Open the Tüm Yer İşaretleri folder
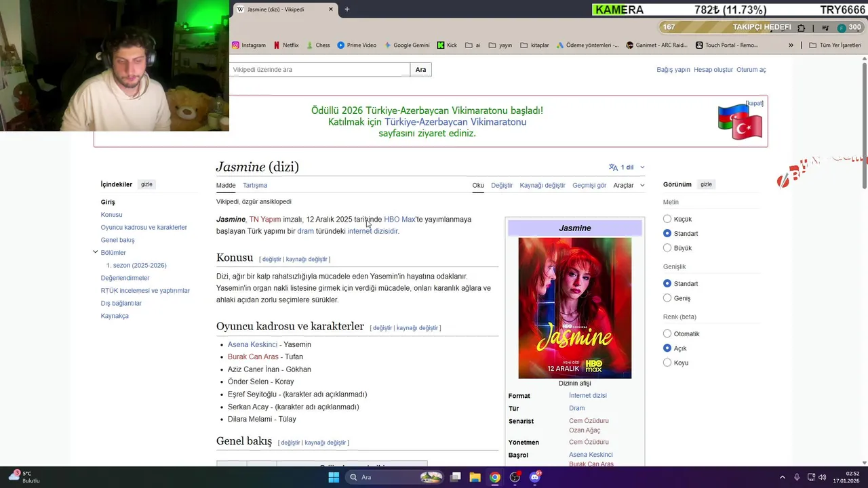The image size is (868, 488). (x=835, y=45)
